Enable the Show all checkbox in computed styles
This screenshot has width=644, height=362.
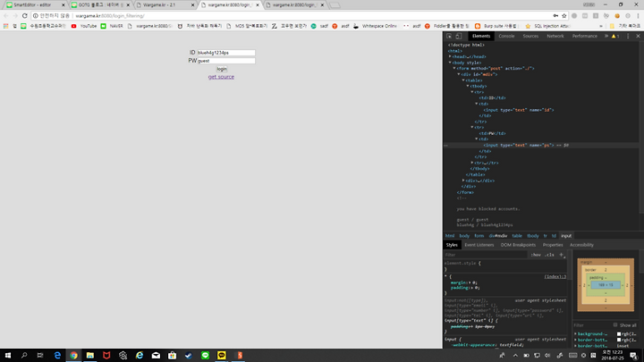click(x=615, y=325)
